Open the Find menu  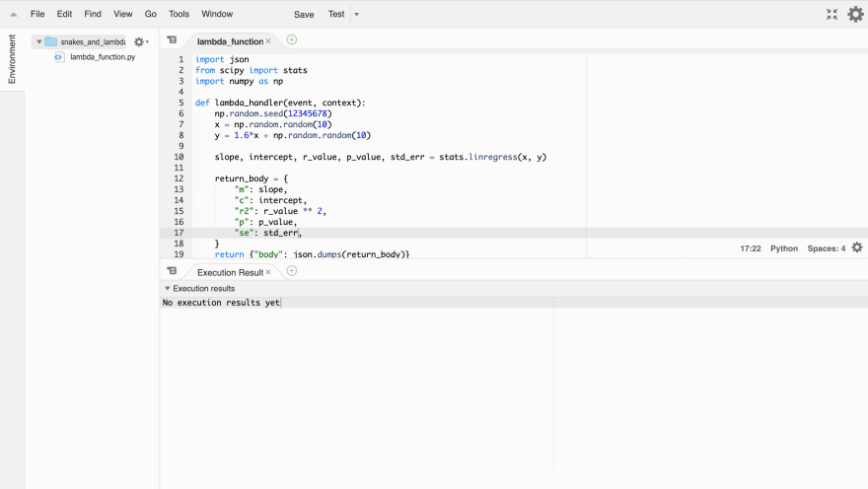coord(93,14)
